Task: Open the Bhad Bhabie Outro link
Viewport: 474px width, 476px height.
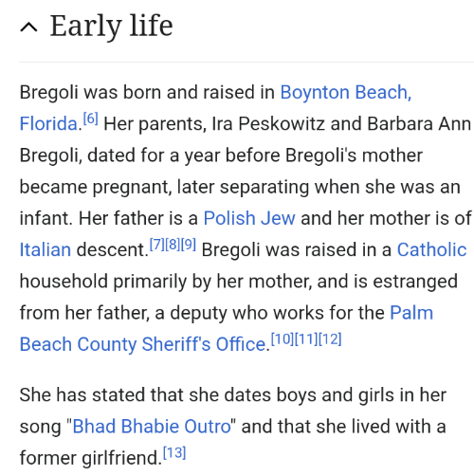Action: [152, 426]
